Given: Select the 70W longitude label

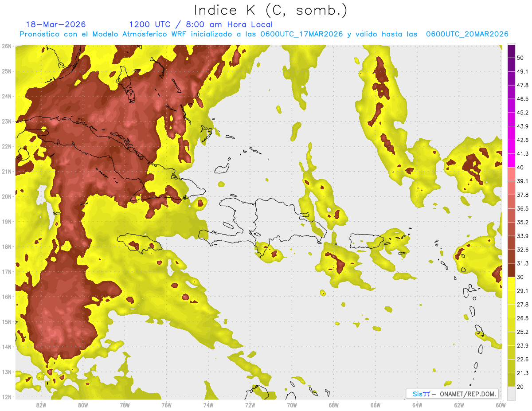Looking at the screenshot, I should pyautogui.click(x=292, y=405).
